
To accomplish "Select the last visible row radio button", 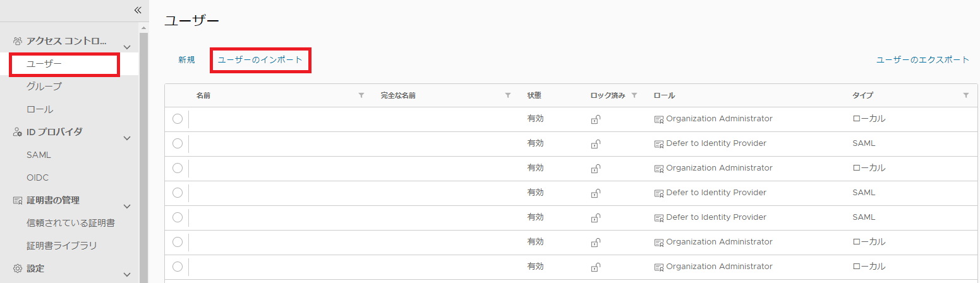I will tap(178, 267).
